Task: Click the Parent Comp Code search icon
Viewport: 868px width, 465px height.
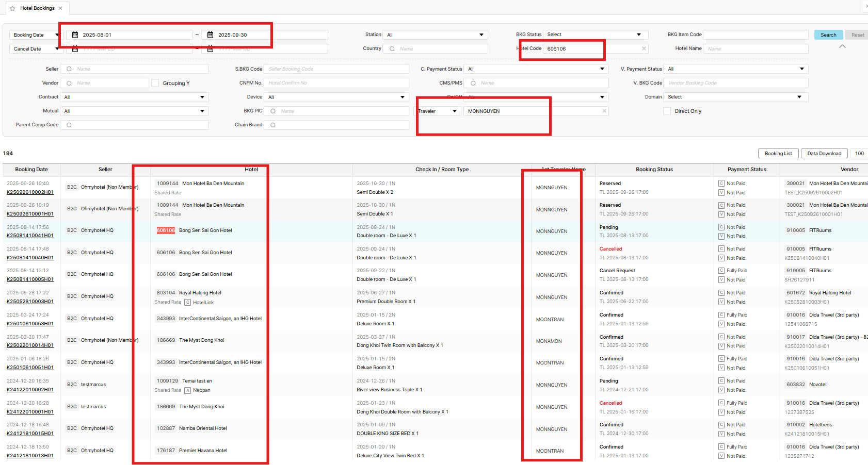Action: click(x=69, y=125)
